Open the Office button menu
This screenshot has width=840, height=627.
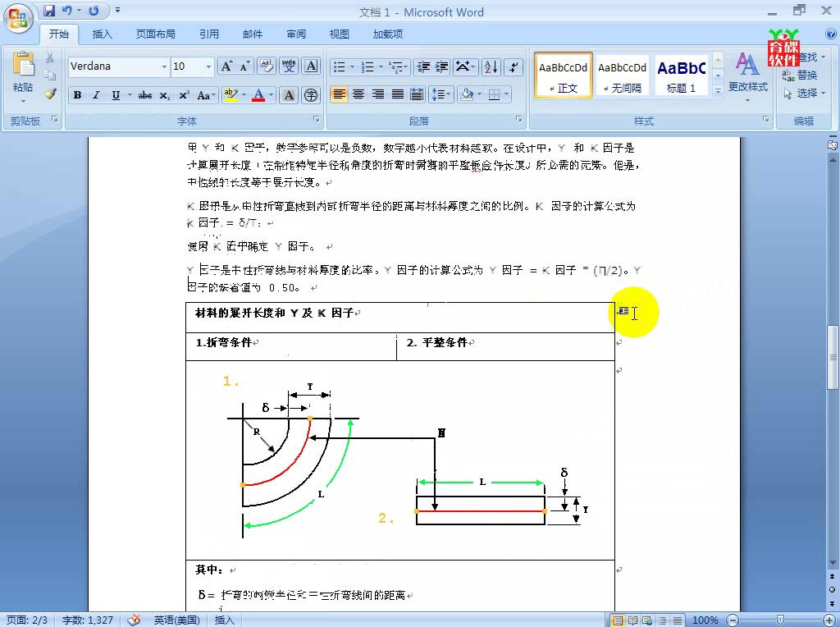click(x=18, y=18)
